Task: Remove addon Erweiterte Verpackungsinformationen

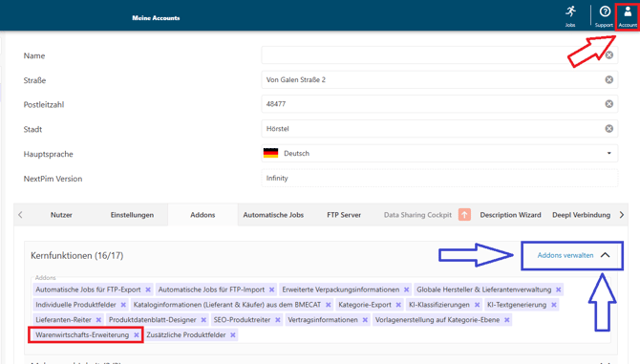Action: click(407, 289)
